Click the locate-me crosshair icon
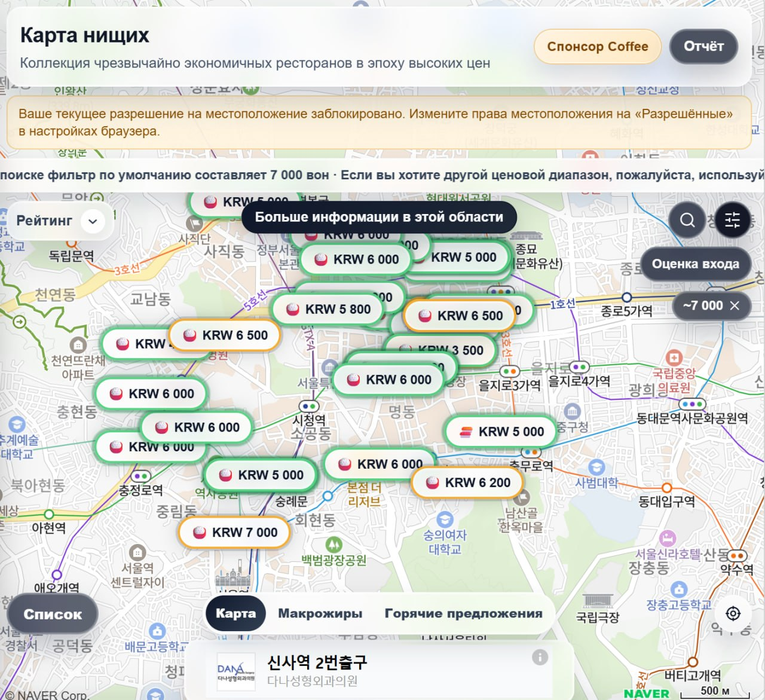Image resolution: width=765 pixels, height=700 pixels. [x=733, y=614]
